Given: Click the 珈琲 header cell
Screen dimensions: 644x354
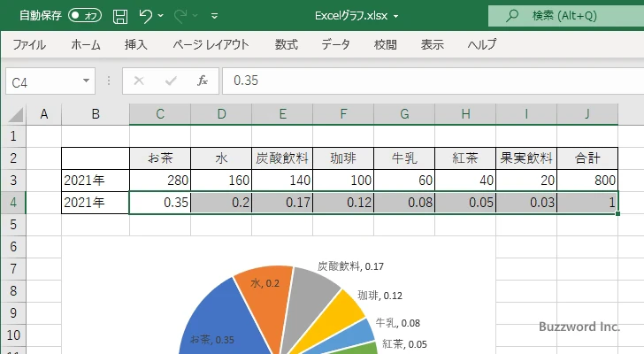Looking at the screenshot, I should (x=343, y=158).
